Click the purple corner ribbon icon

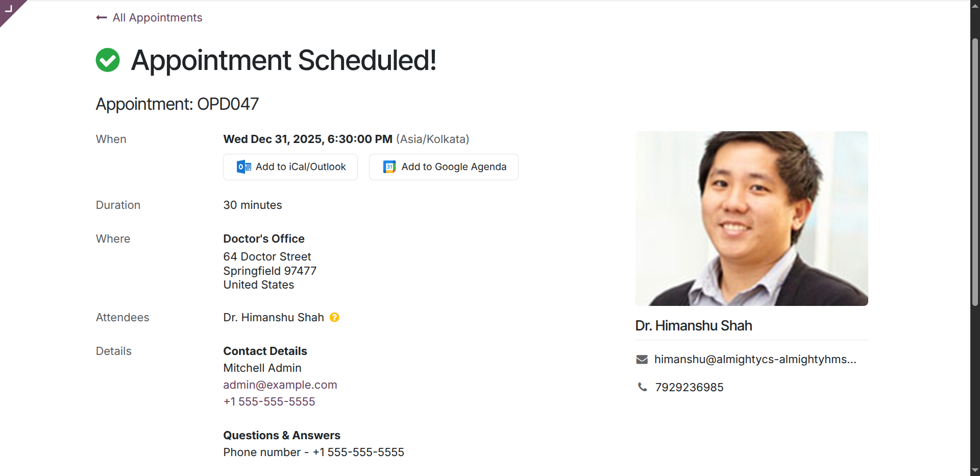[9, 9]
